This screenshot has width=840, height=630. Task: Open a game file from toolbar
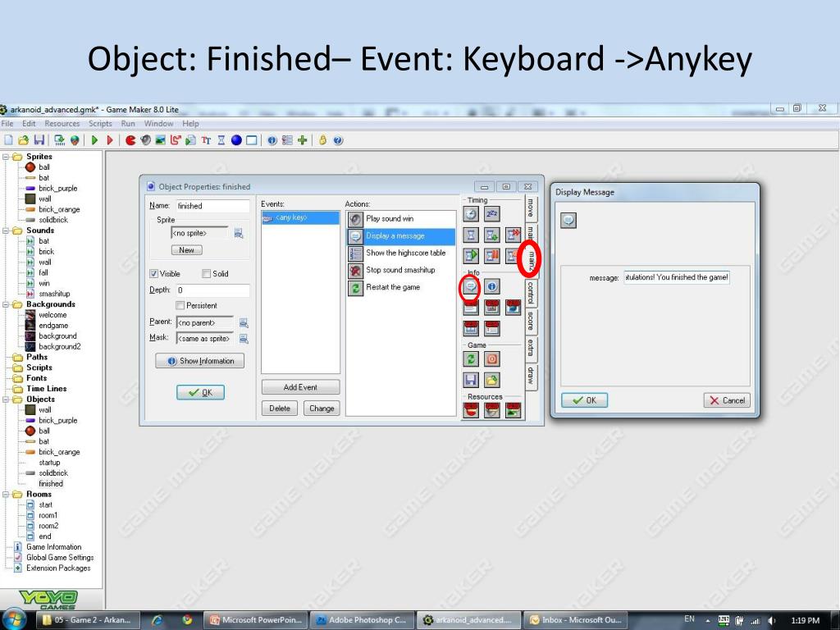(23, 140)
